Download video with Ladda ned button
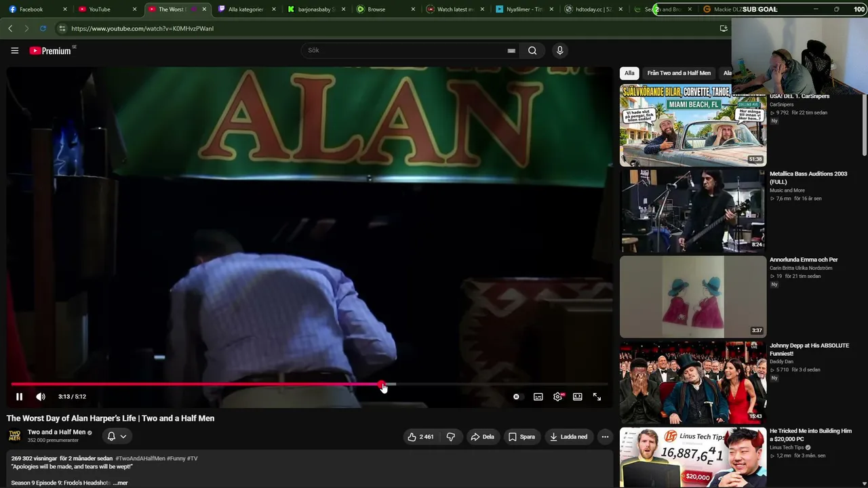The width and height of the screenshot is (868, 488). [x=568, y=436]
